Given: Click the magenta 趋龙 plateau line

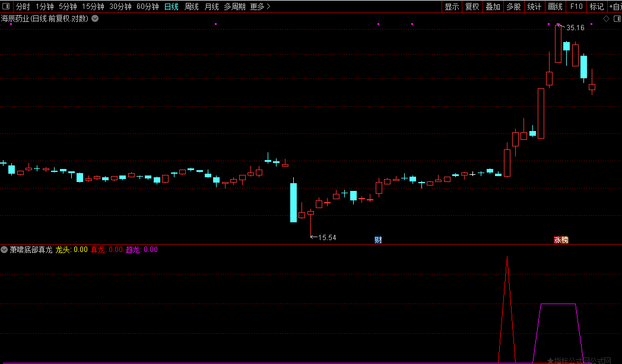Looking at the screenshot, I should pos(558,304).
